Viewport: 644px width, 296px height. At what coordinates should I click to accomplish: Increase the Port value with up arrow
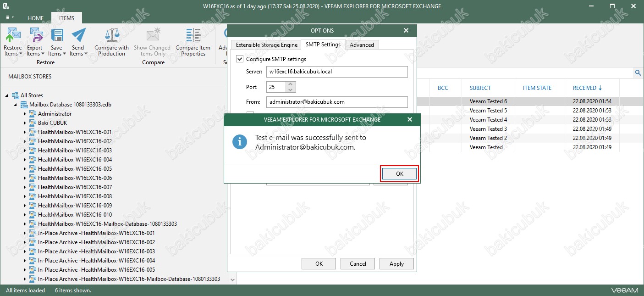[291, 84]
